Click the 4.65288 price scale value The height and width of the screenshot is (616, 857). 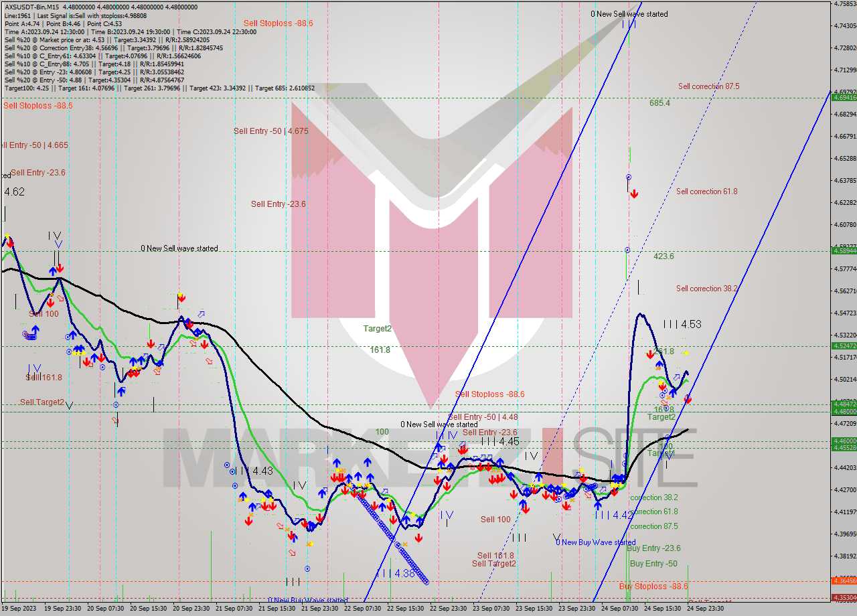(846, 158)
